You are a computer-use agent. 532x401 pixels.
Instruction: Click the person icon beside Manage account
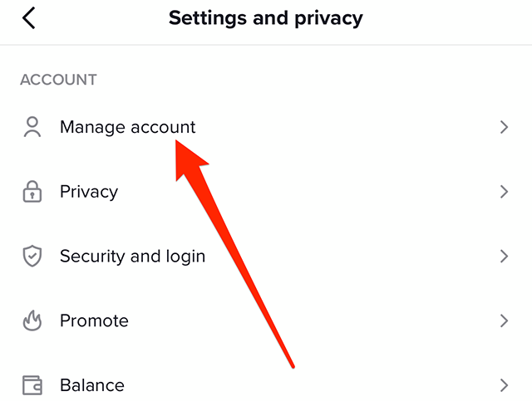(x=32, y=127)
